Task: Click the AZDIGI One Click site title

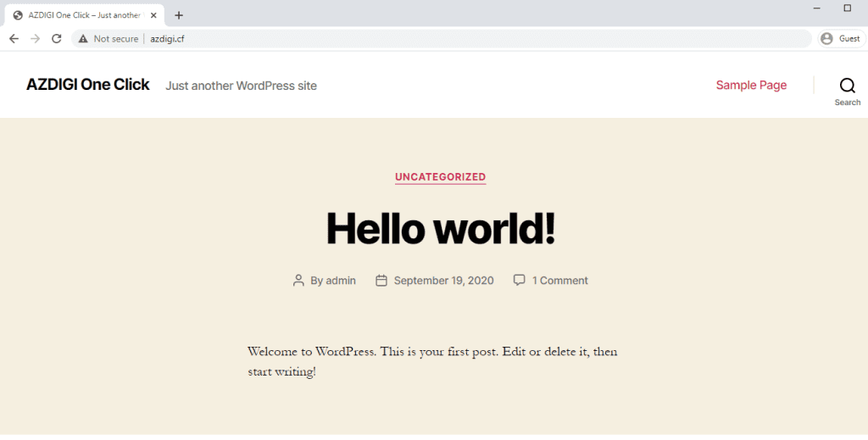Action: click(88, 85)
